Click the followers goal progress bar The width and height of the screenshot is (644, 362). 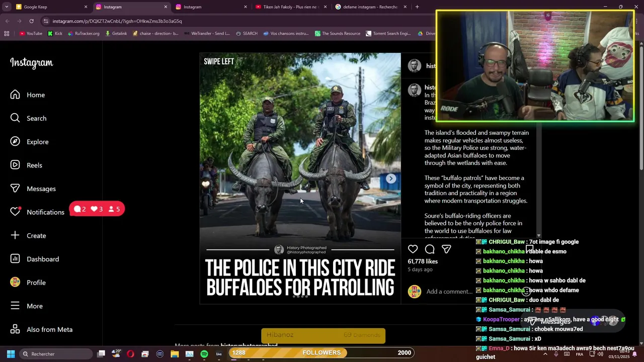pos(321,352)
